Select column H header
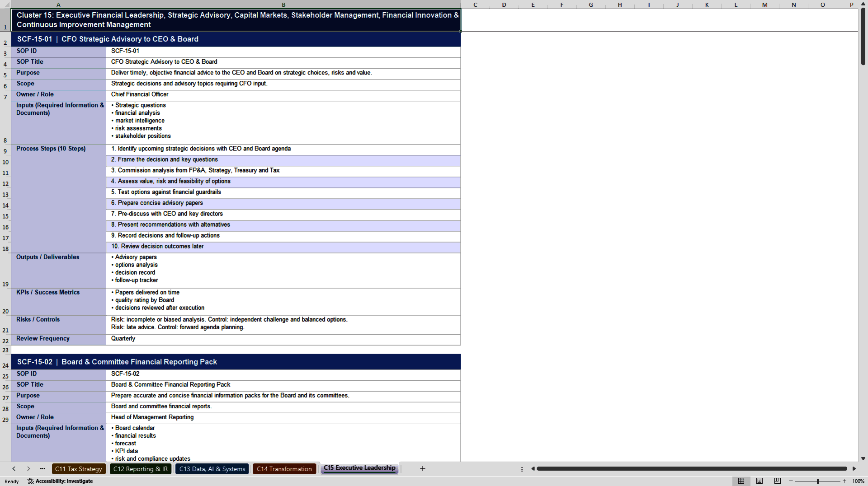Viewport: 868px width, 486px height. tap(620, 5)
